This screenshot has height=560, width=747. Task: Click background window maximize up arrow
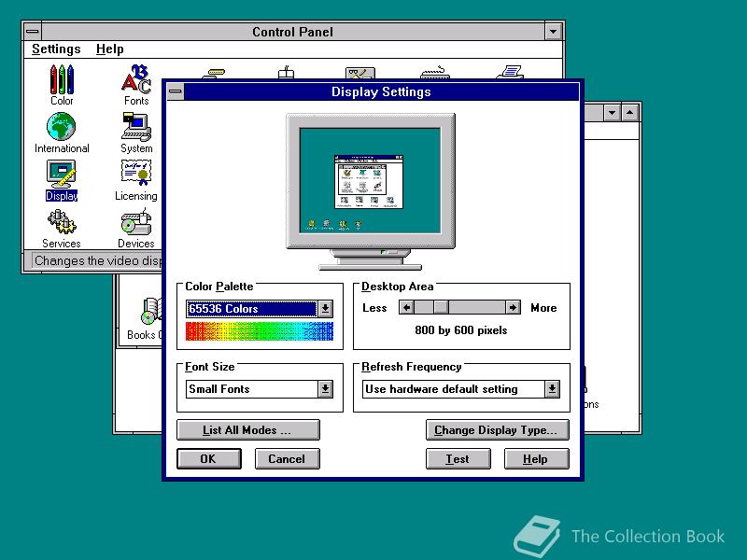[629, 113]
